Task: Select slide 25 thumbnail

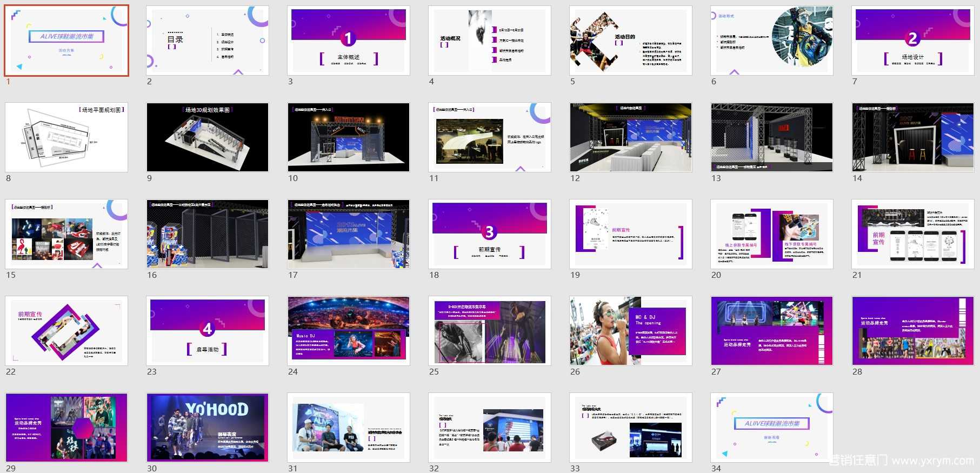Action: [490, 331]
